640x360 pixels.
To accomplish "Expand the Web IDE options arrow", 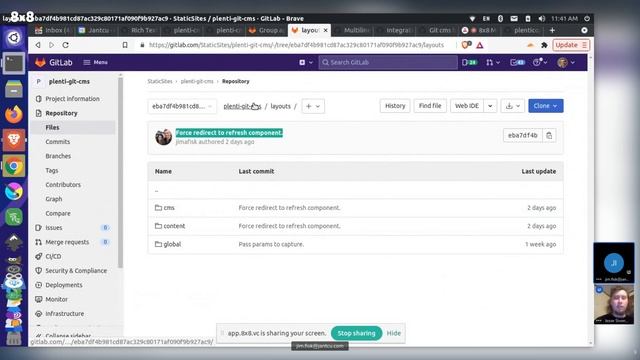I will click(x=490, y=106).
